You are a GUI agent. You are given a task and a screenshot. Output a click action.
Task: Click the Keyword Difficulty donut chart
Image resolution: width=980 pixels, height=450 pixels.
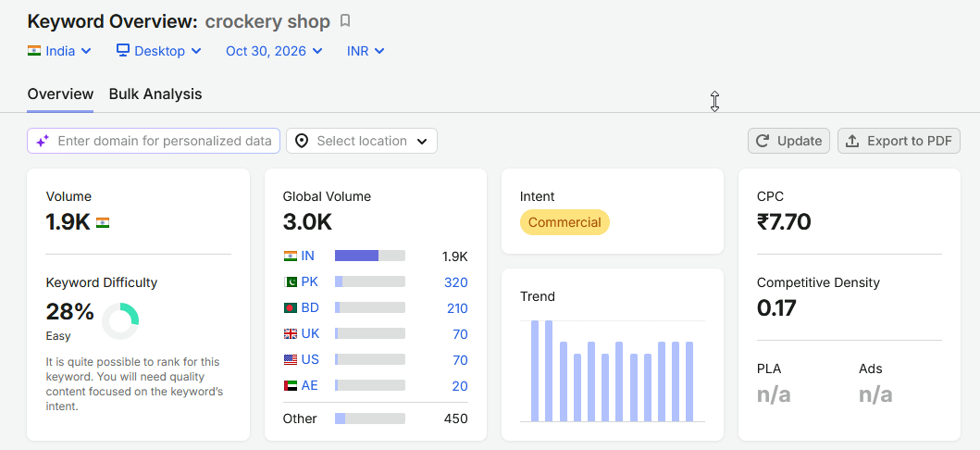120,321
